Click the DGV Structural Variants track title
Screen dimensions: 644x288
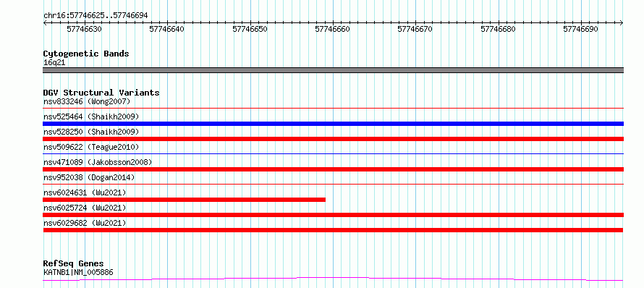click(101, 93)
